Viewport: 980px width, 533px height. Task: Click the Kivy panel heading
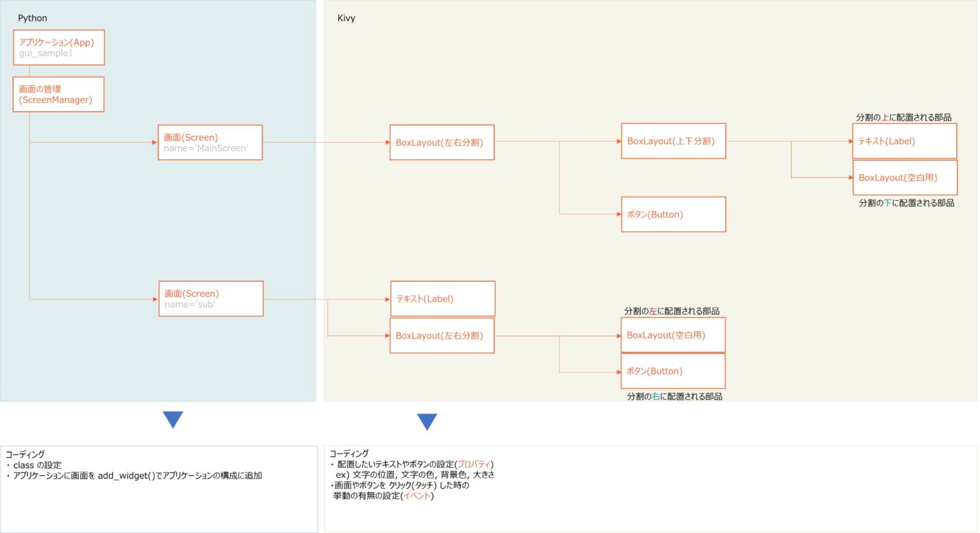click(x=346, y=18)
